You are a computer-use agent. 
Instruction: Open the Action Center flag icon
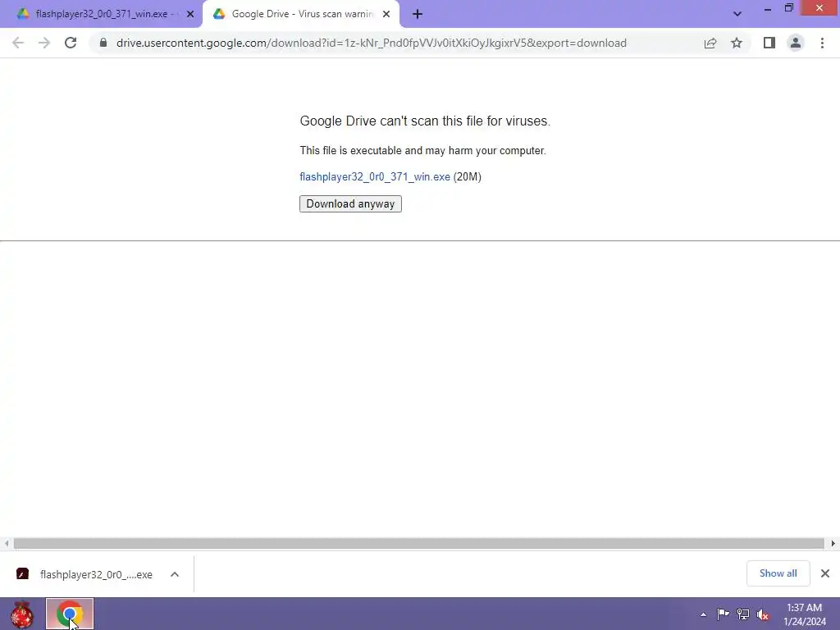(724, 614)
